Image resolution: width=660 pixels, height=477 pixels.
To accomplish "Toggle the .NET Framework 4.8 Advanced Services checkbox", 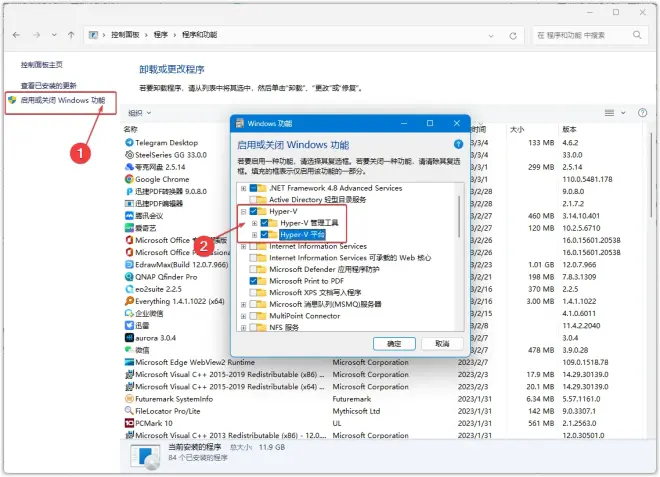I will [x=253, y=188].
